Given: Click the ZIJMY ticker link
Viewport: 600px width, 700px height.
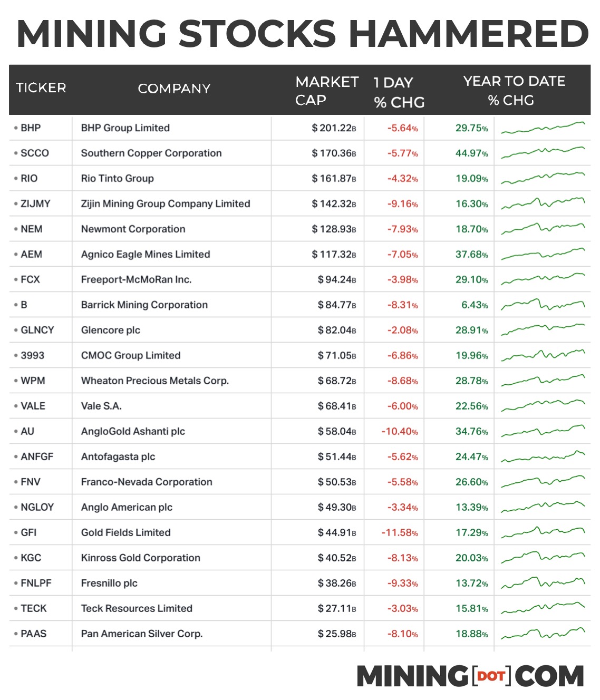Looking at the screenshot, I should pos(35,203).
